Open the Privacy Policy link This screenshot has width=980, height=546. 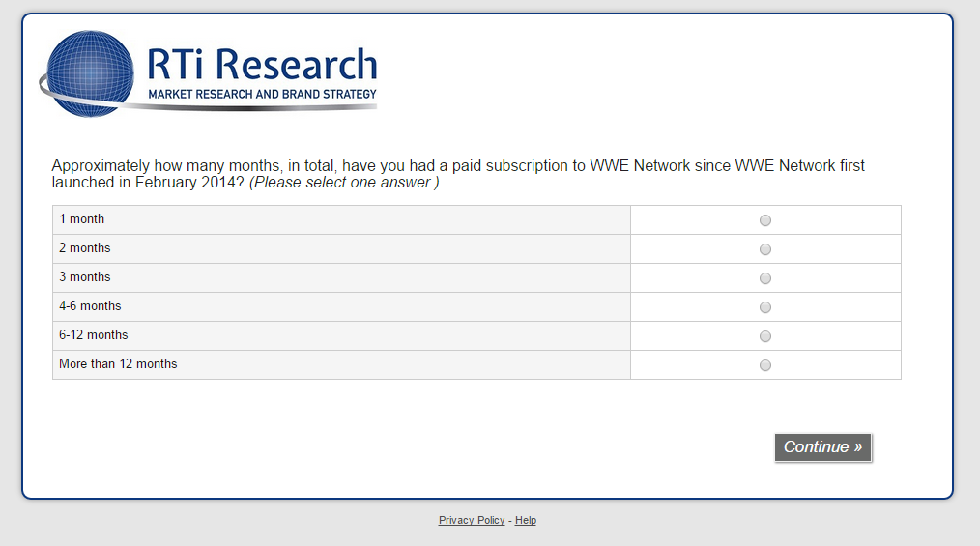[x=472, y=520]
